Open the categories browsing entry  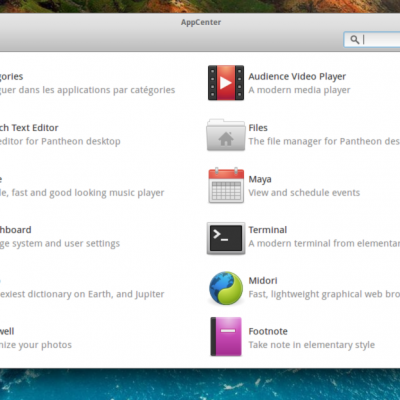pos(11,76)
